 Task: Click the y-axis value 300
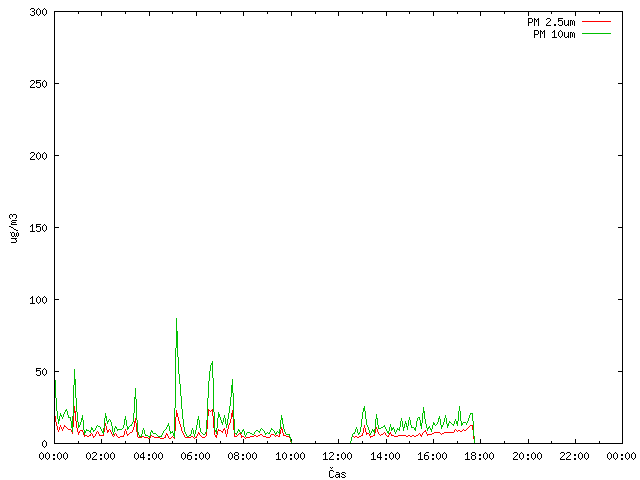(38, 12)
